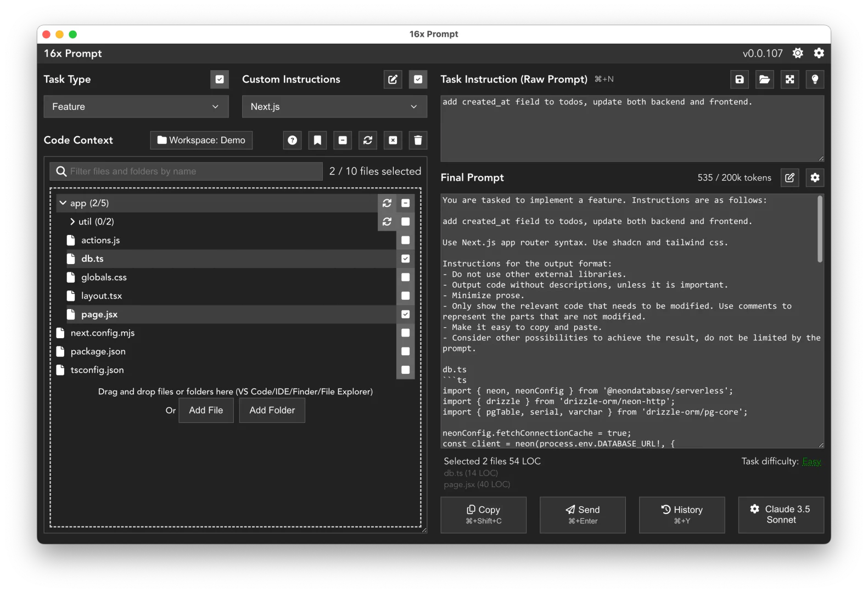Screen dimensions: 868x593
Task: Click the Add File button
Action: point(206,411)
